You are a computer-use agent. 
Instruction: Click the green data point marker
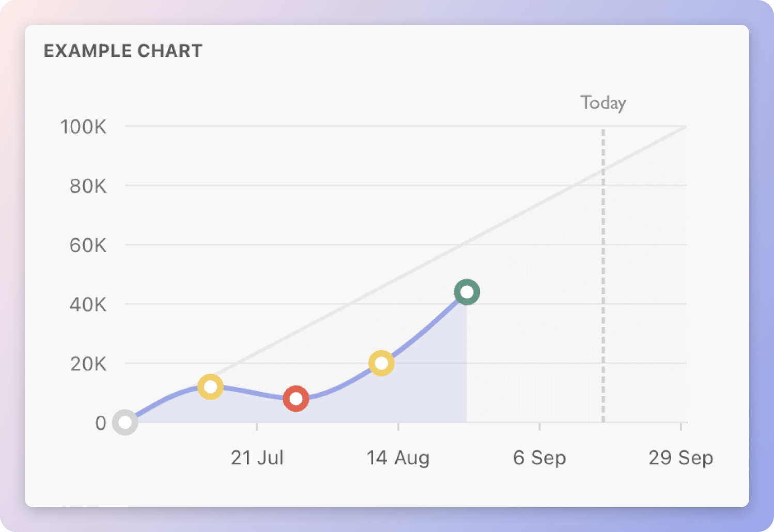pyautogui.click(x=467, y=292)
